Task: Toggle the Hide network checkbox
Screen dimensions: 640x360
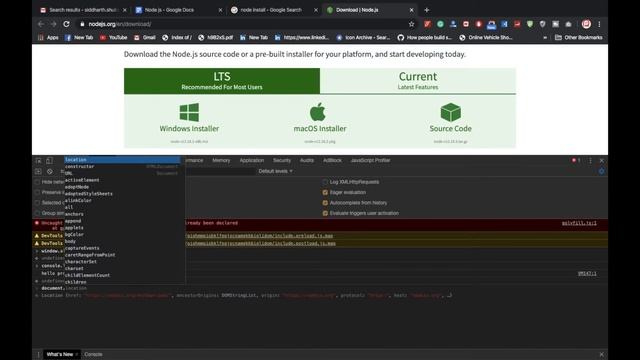Action: coord(38,182)
